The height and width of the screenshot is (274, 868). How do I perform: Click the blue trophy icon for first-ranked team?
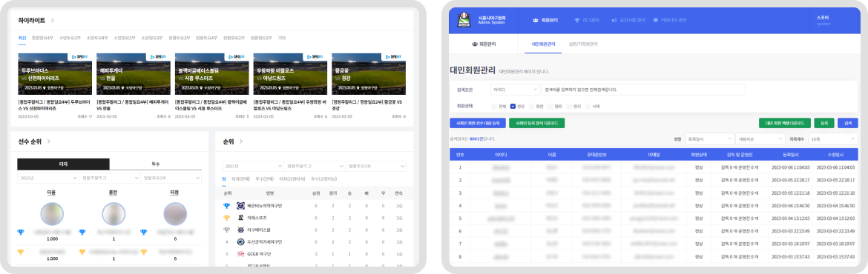226,206
